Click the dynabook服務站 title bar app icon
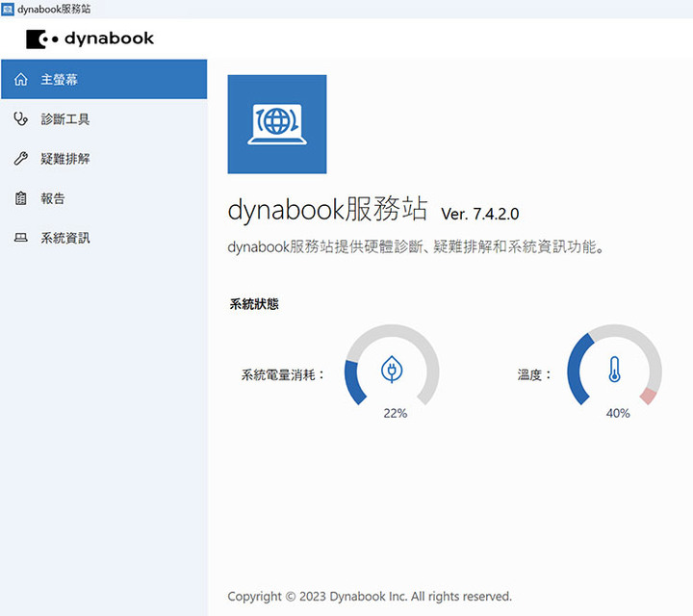The height and width of the screenshot is (616, 693). click(x=8, y=9)
